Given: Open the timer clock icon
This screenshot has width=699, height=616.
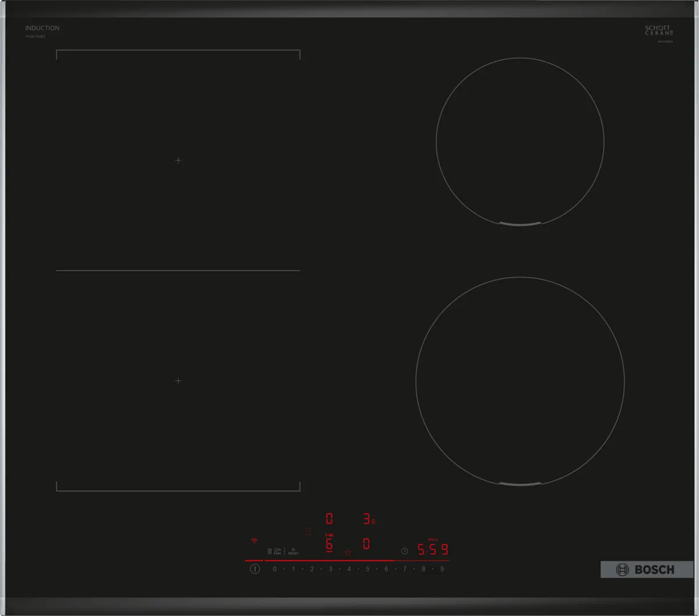Looking at the screenshot, I should click(x=404, y=551).
